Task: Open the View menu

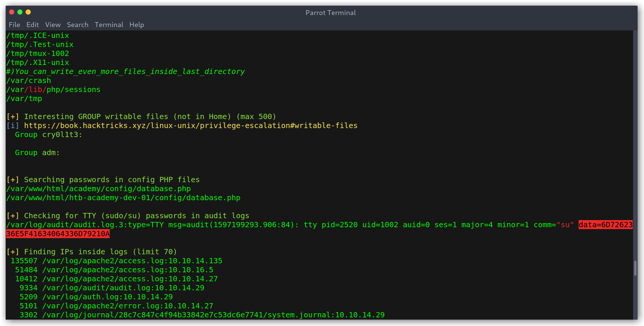Action: (x=53, y=25)
